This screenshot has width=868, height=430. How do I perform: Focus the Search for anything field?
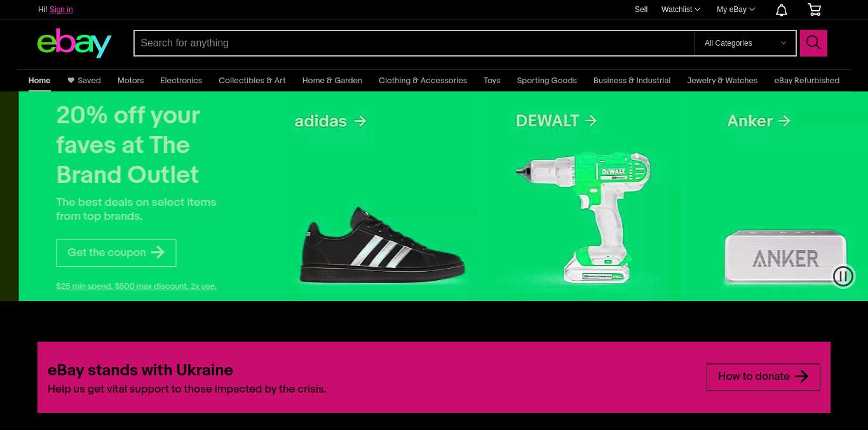tap(414, 43)
